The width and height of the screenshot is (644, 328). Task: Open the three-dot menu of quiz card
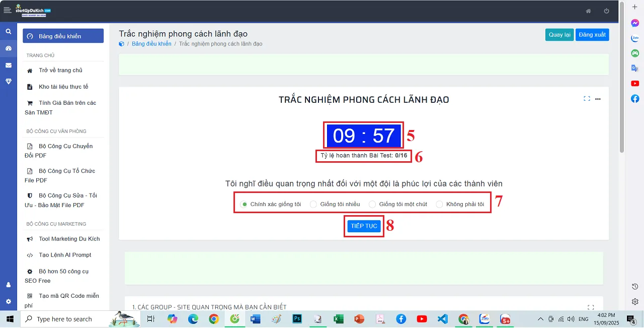point(598,99)
